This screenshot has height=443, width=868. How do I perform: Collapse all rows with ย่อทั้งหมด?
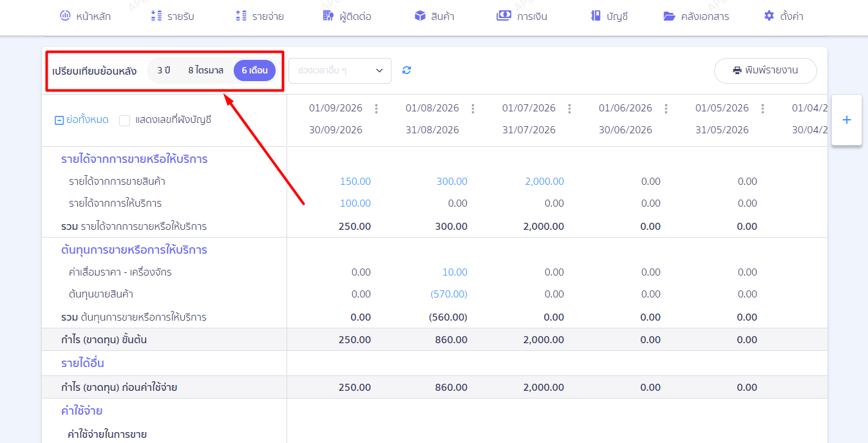coord(82,120)
